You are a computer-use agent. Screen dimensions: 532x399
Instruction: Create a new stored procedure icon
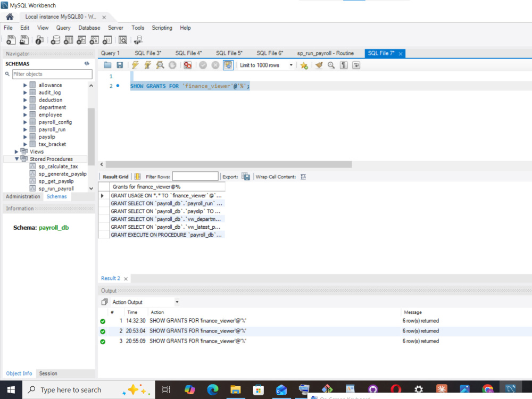(94, 40)
